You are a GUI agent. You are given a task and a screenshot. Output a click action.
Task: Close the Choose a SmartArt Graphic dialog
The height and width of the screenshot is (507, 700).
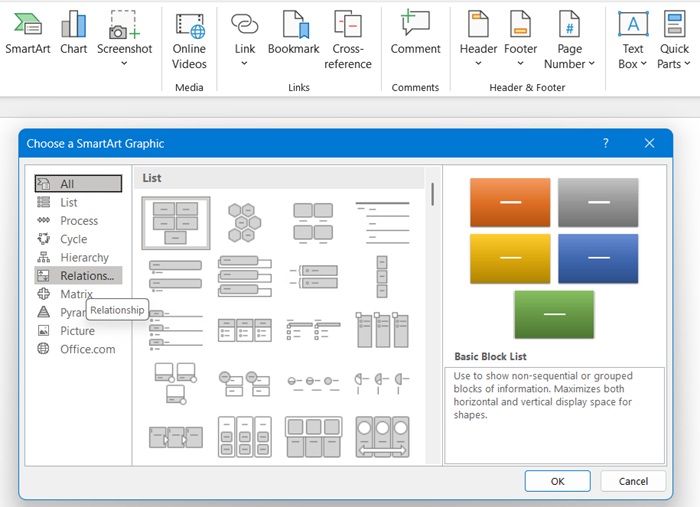(x=649, y=143)
